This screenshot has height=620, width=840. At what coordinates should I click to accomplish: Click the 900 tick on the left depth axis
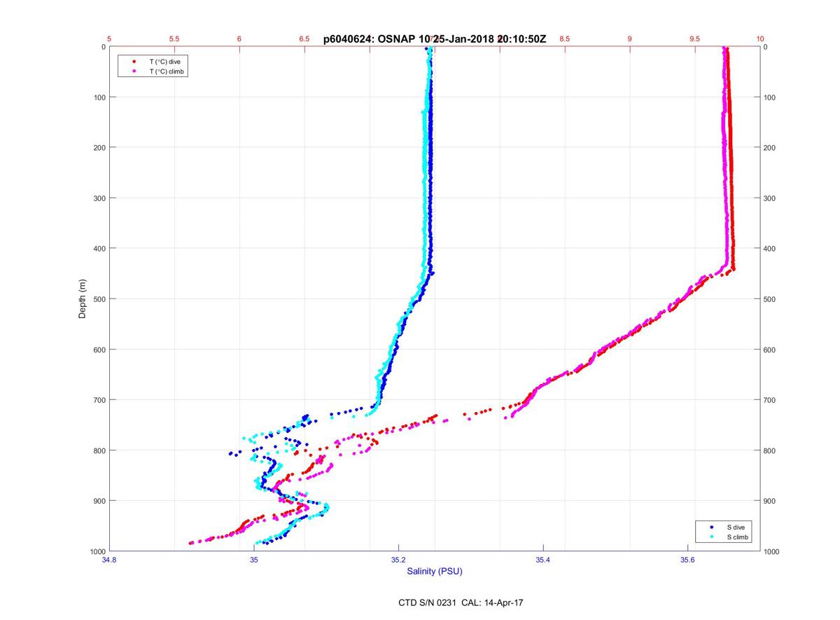[99, 501]
